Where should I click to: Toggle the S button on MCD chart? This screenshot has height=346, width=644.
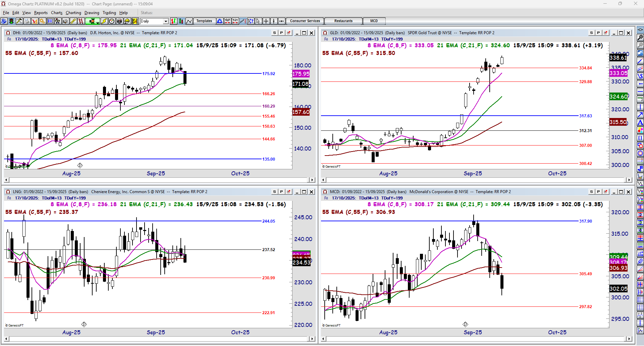coord(591,192)
